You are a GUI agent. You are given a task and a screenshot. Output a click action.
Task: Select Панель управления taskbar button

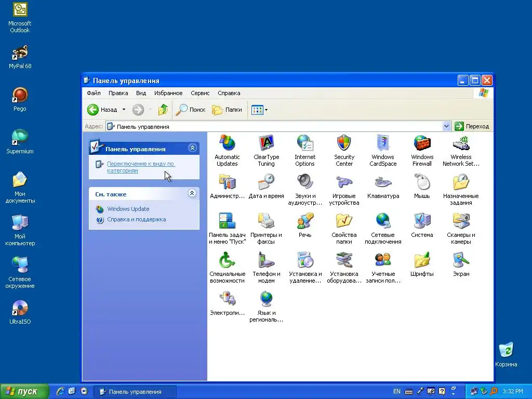(x=135, y=392)
